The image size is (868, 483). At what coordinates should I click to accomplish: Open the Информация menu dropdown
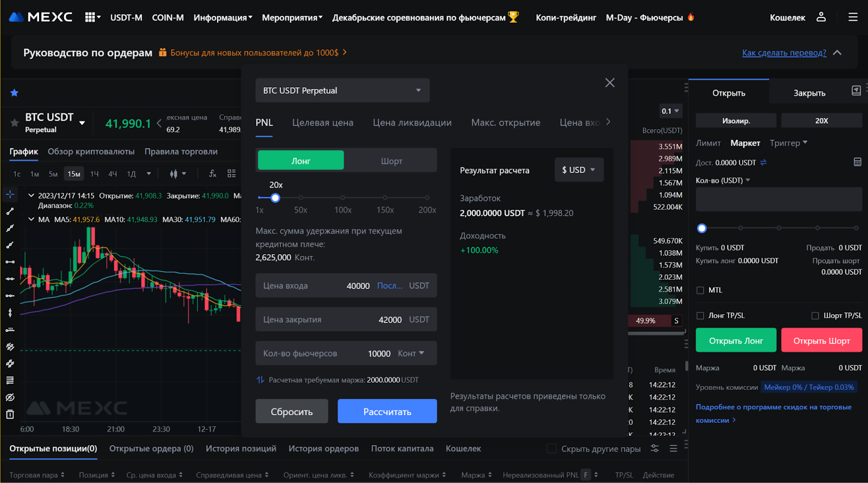[223, 17]
